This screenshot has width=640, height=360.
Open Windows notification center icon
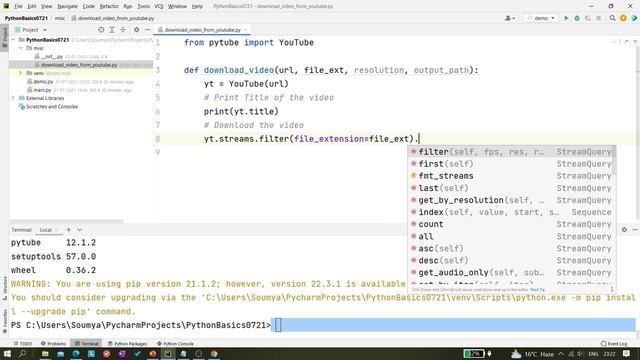[x=627, y=353]
